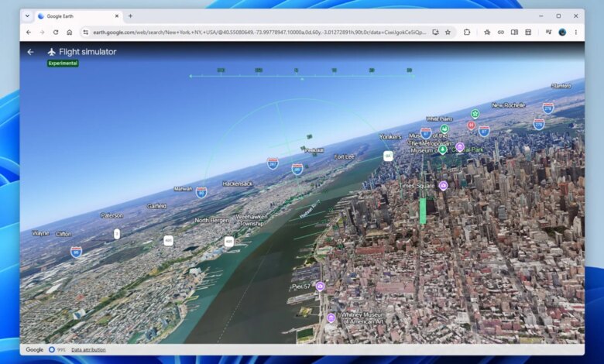Click the Google logo in the footer
Image resolution: width=604 pixels, height=364 pixels.
(34, 350)
